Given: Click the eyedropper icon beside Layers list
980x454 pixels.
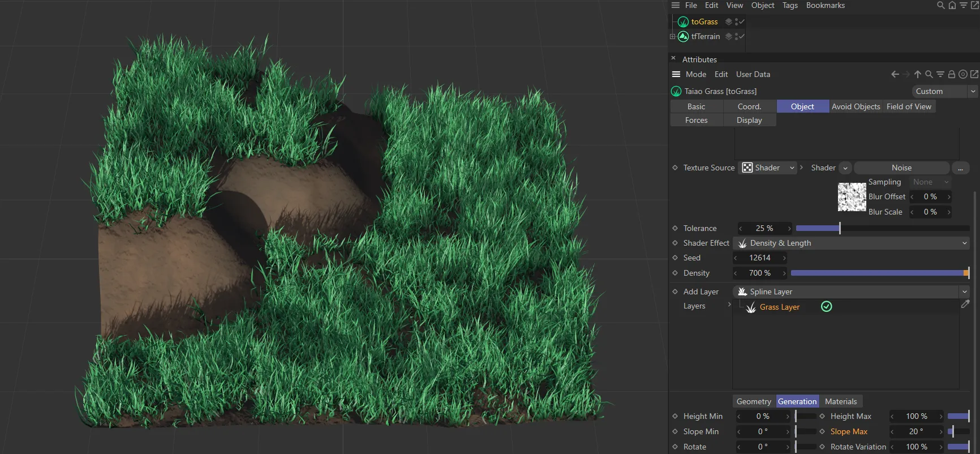Looking at the screenshot, I should (x=965, y=305).
